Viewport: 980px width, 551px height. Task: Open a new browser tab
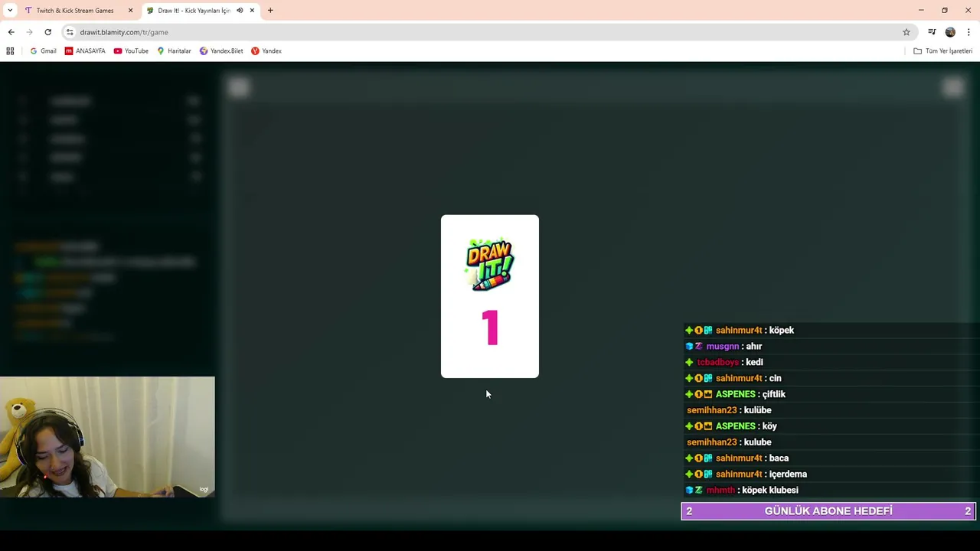click(270, 11)
